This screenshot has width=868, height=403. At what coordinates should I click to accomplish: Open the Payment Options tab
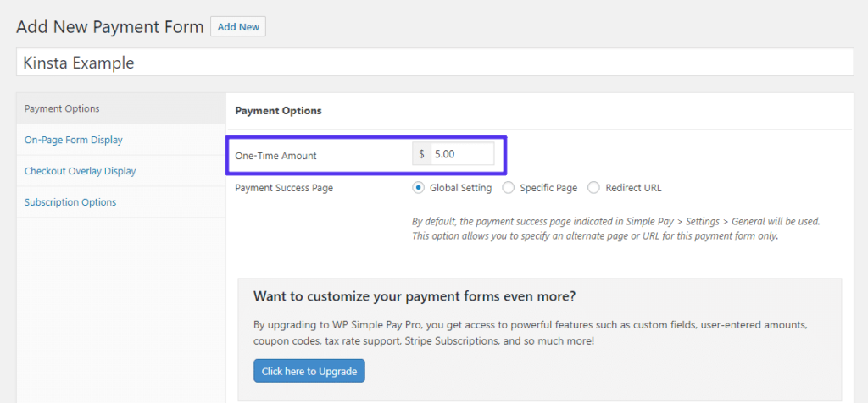click(x=62, y=108)
